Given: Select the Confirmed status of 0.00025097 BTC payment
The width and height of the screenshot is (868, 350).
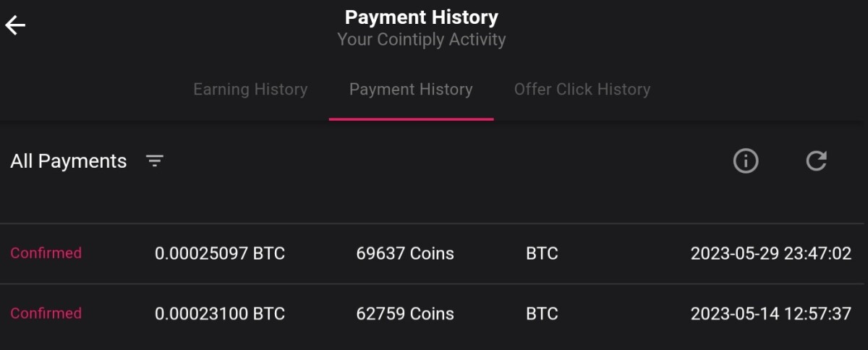Looking at the screenshot, I should coord(46,253).
